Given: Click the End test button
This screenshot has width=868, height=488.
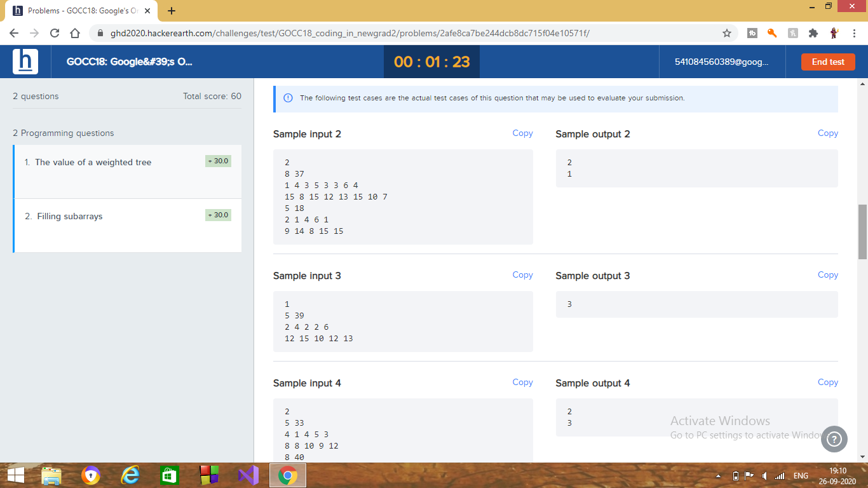Looking at the screenshot, I should (x=828, y=62).
